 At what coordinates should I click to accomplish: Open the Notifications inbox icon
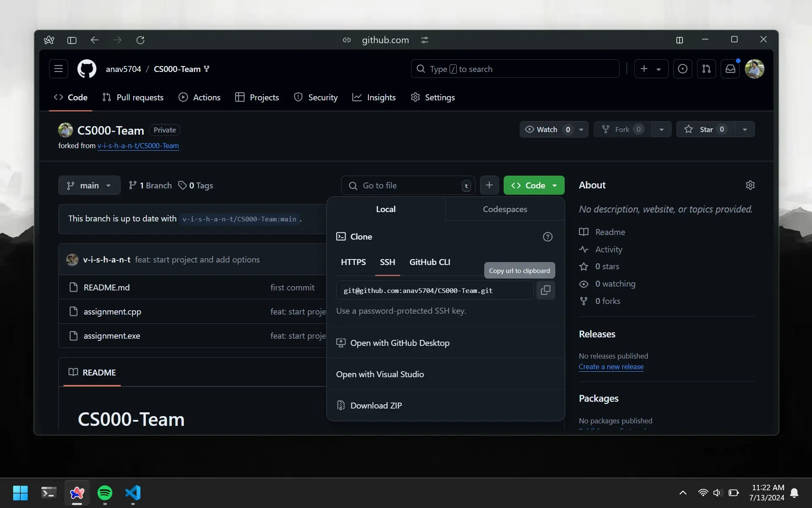730,69
